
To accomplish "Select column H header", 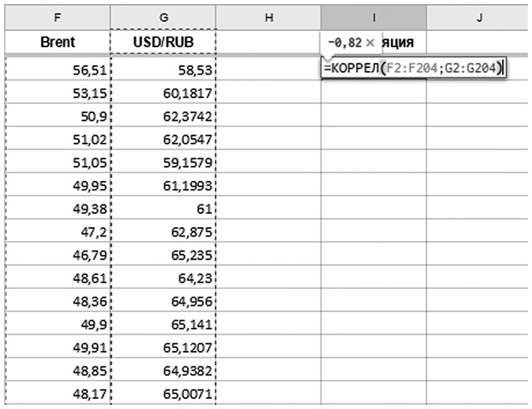I will click(268, 16).
